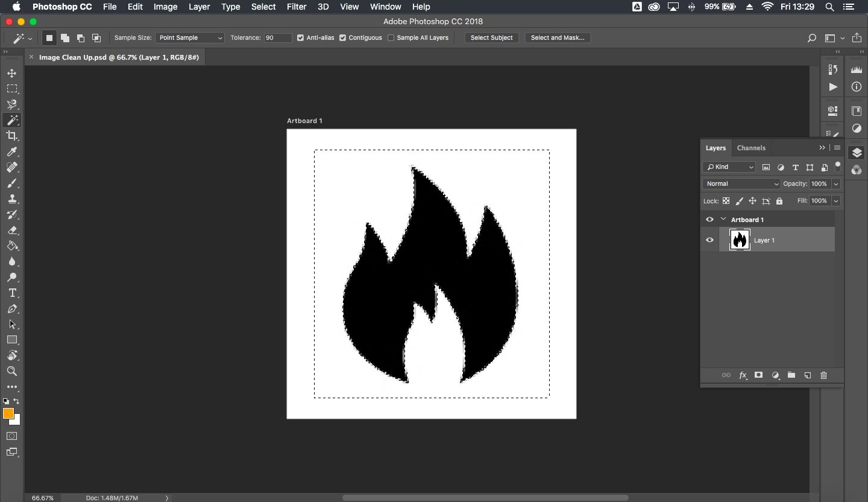Click the search icon in options bar

point(811,38)
